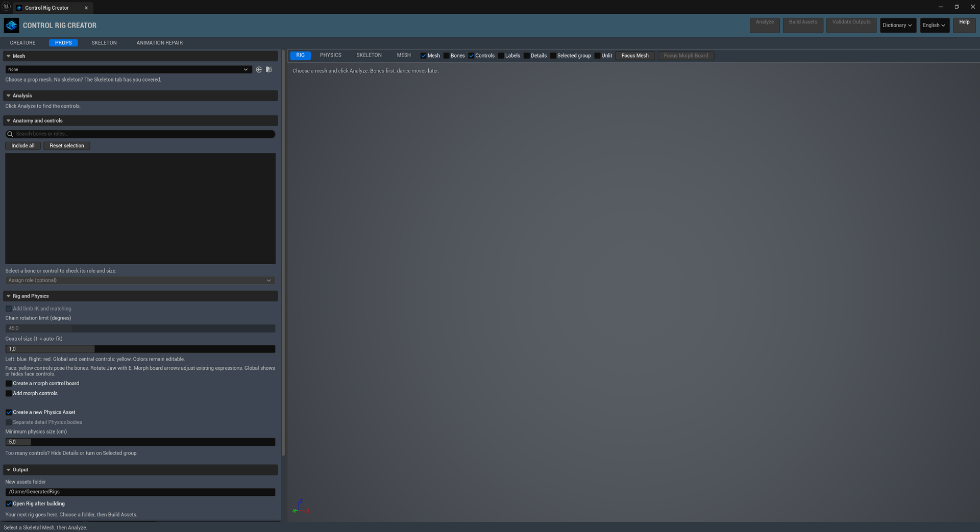Use selected asset arrow icon beside mesh dropdown
This screenshot has width=980, height=532.
259,69
